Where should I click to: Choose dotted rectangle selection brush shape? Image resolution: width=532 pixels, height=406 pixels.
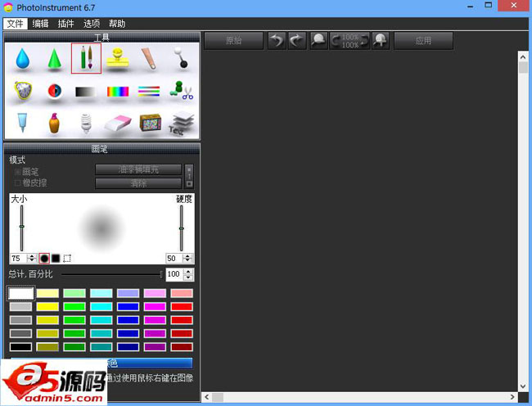coord(67,259)
